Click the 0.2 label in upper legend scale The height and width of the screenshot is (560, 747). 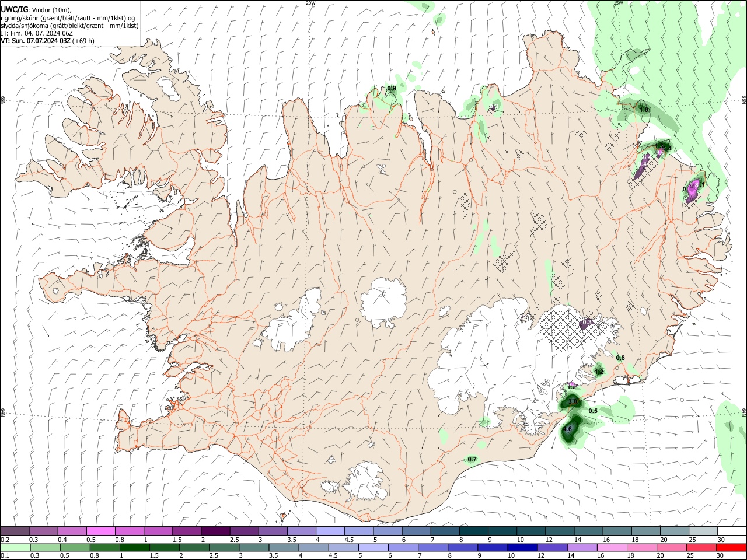5,540
